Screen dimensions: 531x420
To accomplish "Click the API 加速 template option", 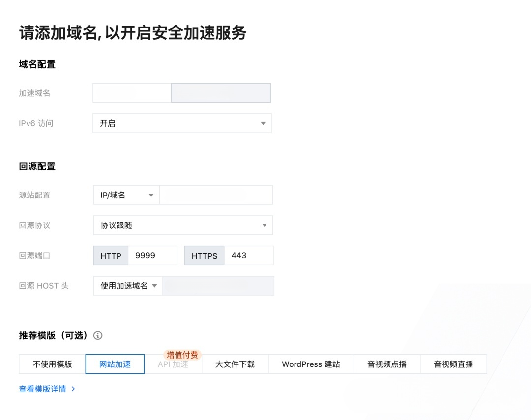I will [x=173, y=364].
